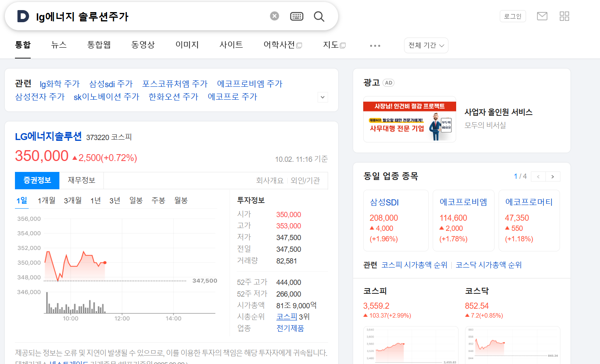Open the 이미지 tab
This screenshot has height=364, width=600.
(x=187, y=45)
